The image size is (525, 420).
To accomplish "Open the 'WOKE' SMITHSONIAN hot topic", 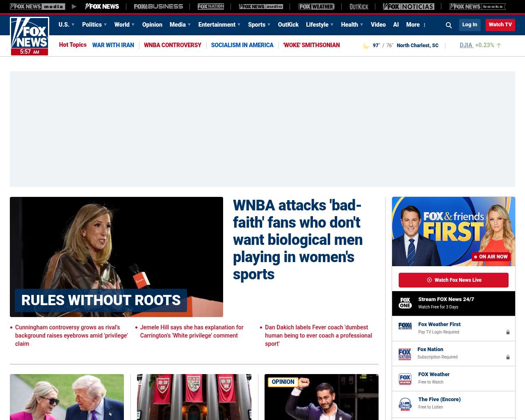I will 312,45.
